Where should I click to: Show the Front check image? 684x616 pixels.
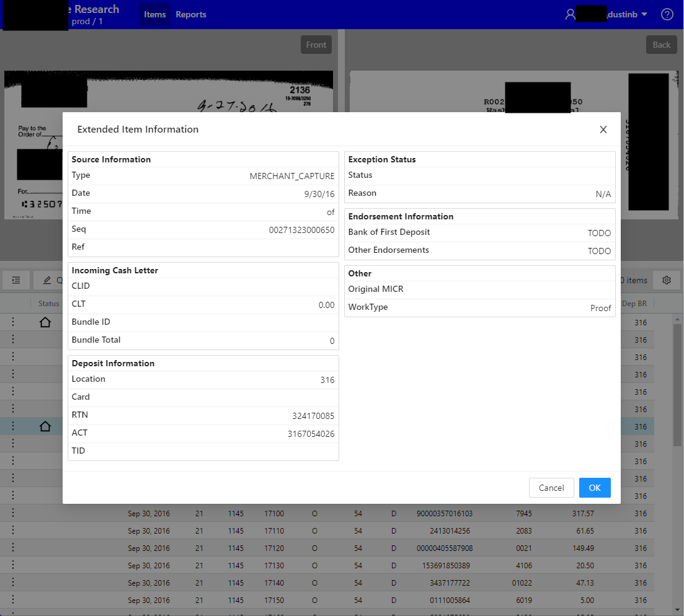click(316, 45)
